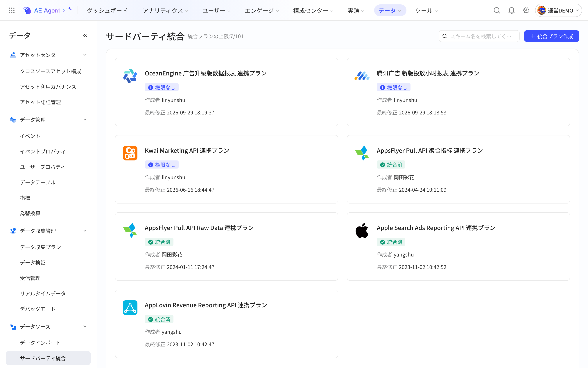Click the AppsFlyer 聚合指标 plan logo
Image resolution: width=588 pixels, height=368 pixels.
pyautogui.click(x=362, y=153)
